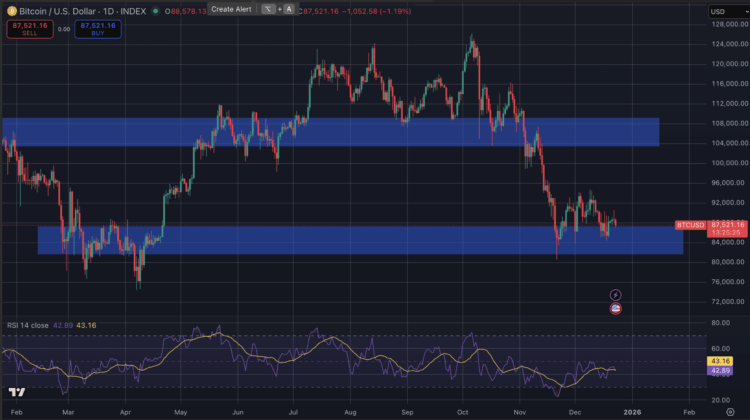Click the purple 42.89 RSI axis label
The width and height of the screenshot is (750, 420).
coord(720,370)
